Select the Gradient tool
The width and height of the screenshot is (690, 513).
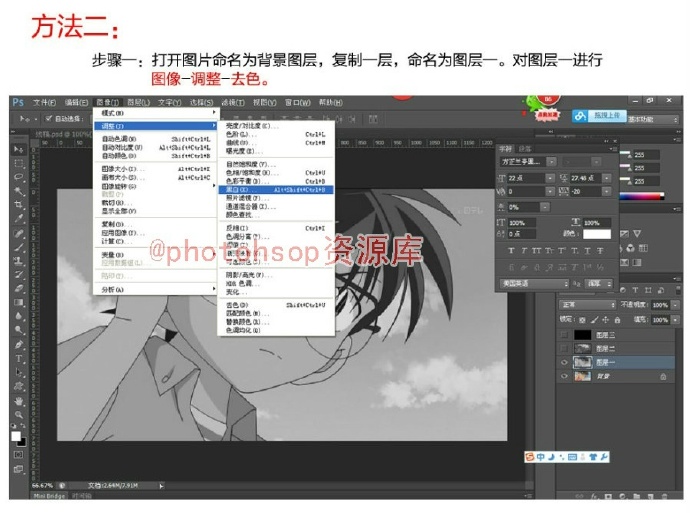point(18,302)
